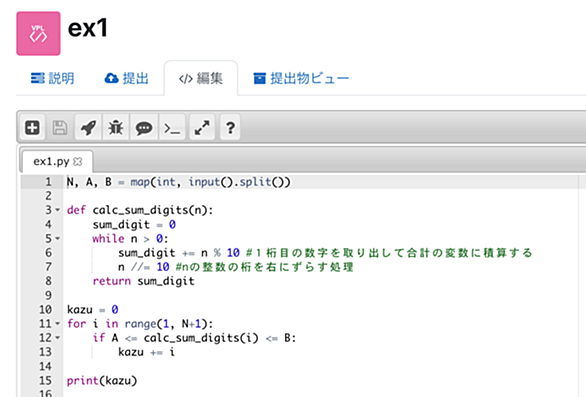The image size is (586, 397).
Task: Click the new file plus icon
Action: [32, 127]
